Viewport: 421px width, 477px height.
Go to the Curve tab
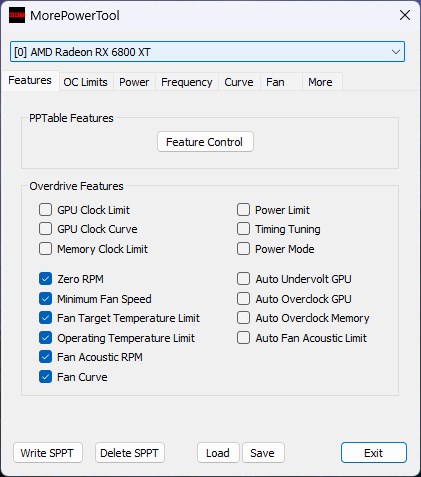point(239,82)
